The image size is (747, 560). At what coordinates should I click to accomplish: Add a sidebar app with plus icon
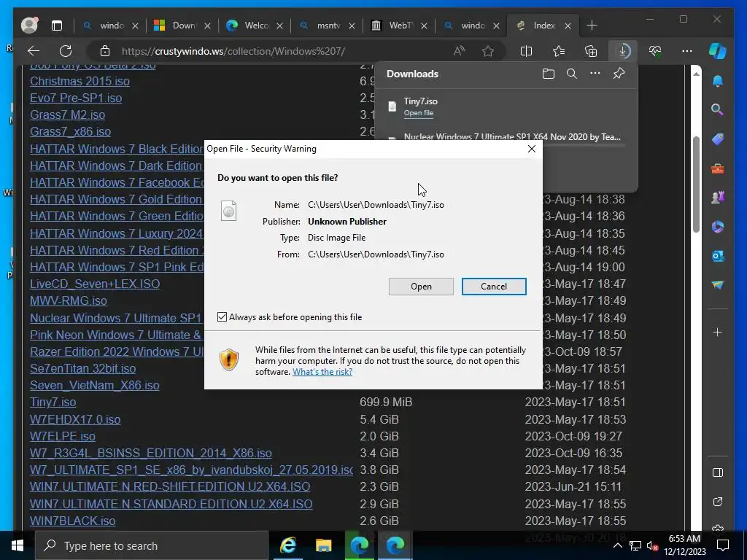tap(718, 332)
